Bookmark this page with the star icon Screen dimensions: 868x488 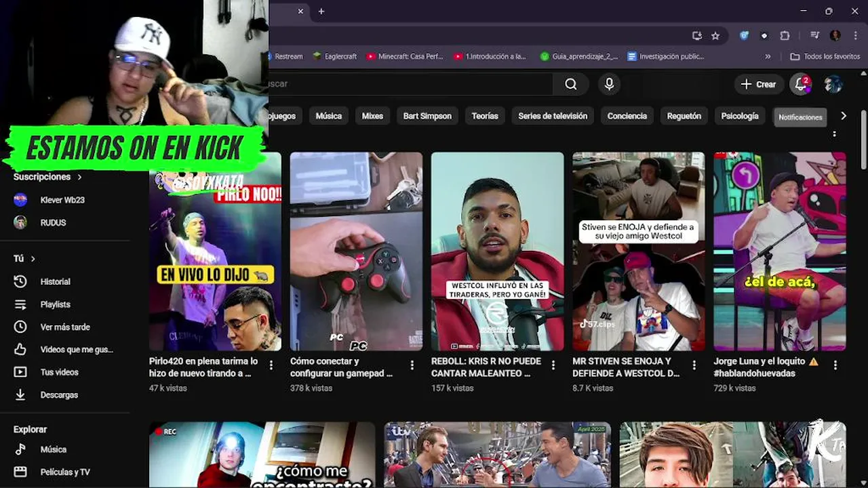point(715,36)
